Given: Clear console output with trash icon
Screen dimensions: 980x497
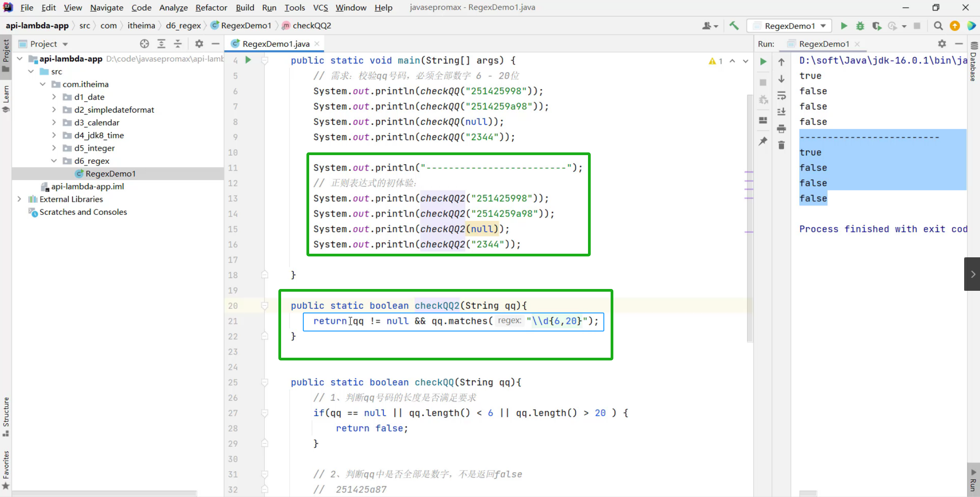Looking at the screenshot, I should [781, 145].
